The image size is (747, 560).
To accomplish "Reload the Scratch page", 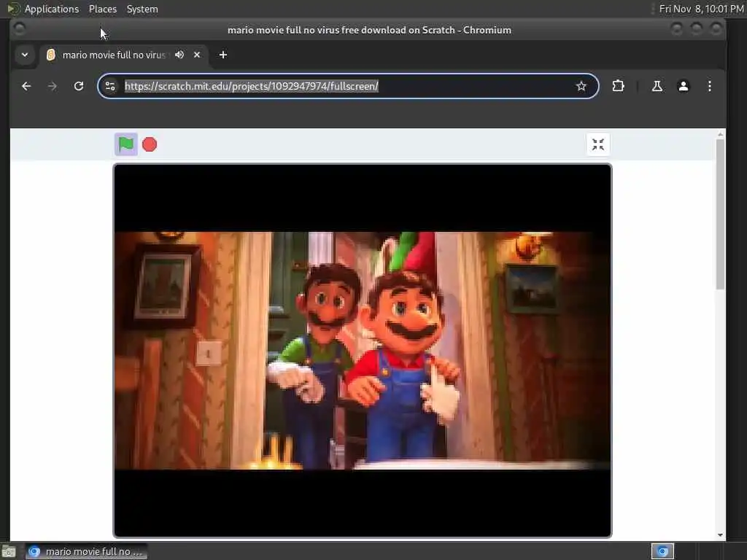I will [79, 86].
